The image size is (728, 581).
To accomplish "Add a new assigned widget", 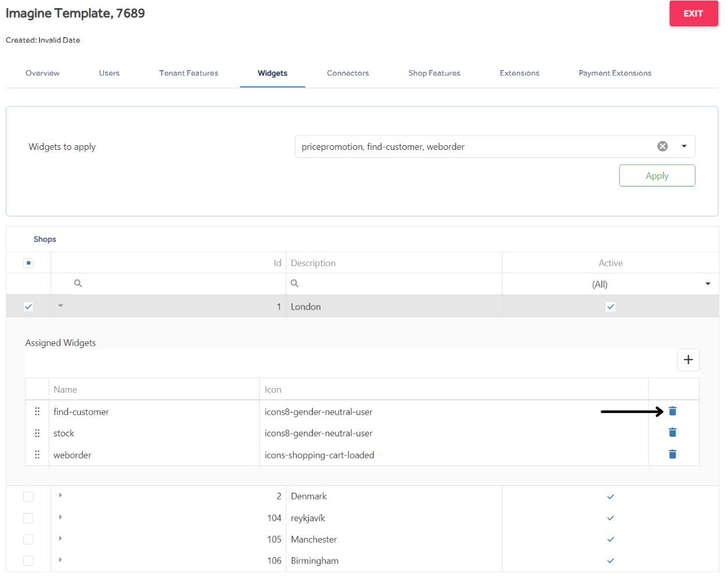I will 688,360.
